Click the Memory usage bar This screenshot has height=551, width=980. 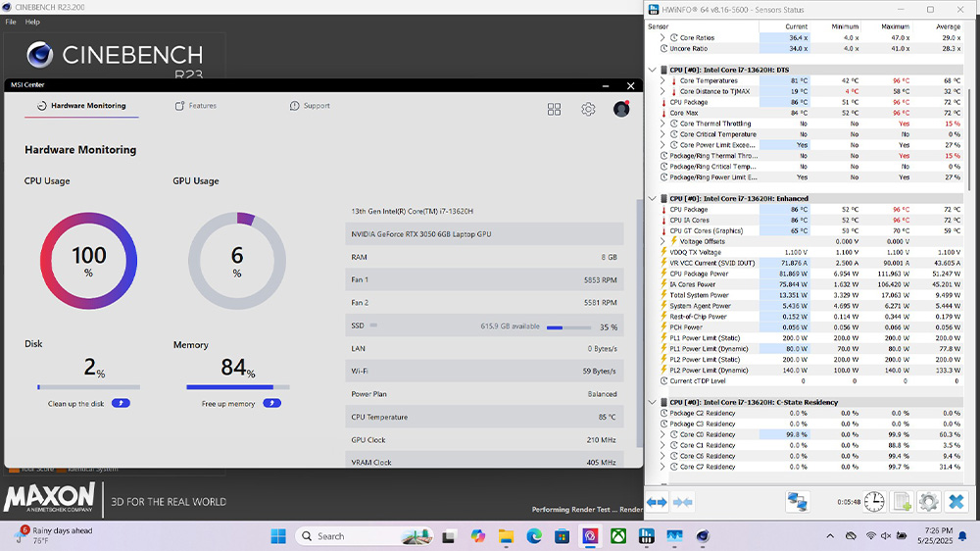pos(237,387)
